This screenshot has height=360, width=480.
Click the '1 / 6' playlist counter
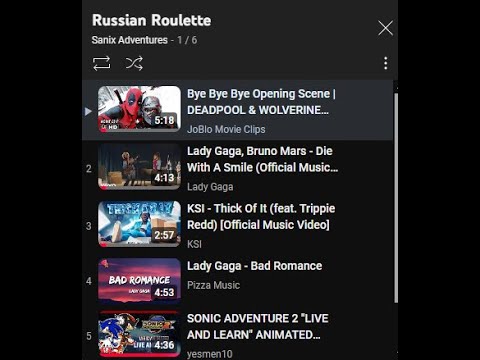click(x=187, y=40)
